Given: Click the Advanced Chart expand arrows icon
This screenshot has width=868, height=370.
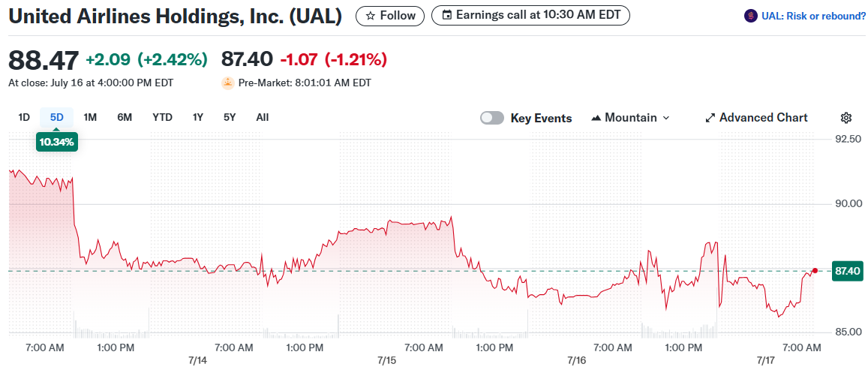Looking at the screenshot, I should [x=710, y=118].
